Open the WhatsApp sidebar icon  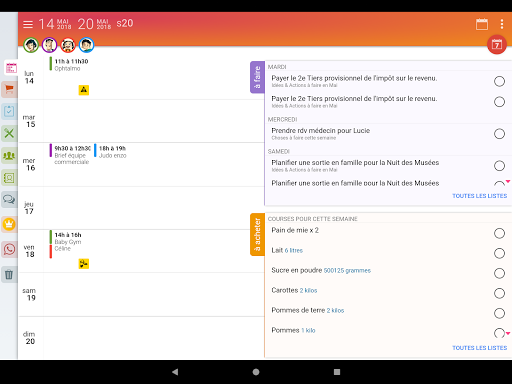(9, 249)
